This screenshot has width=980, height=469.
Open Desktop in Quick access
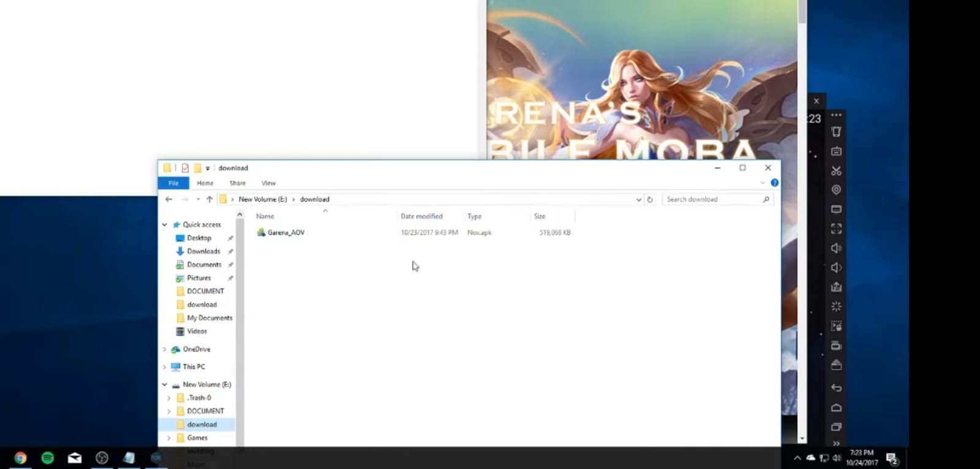pos(199,238)
